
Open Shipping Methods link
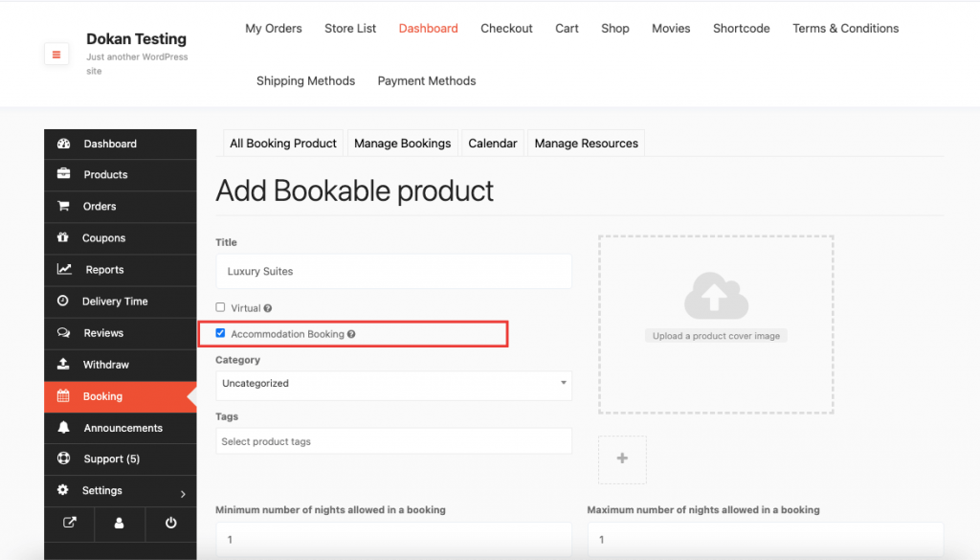305,80
